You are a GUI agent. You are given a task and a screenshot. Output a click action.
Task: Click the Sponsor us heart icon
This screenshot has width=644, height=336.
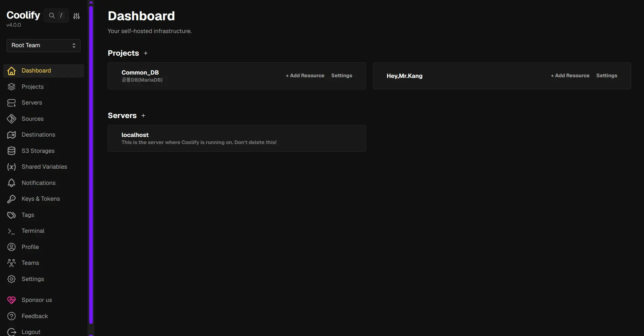point(11,300)
